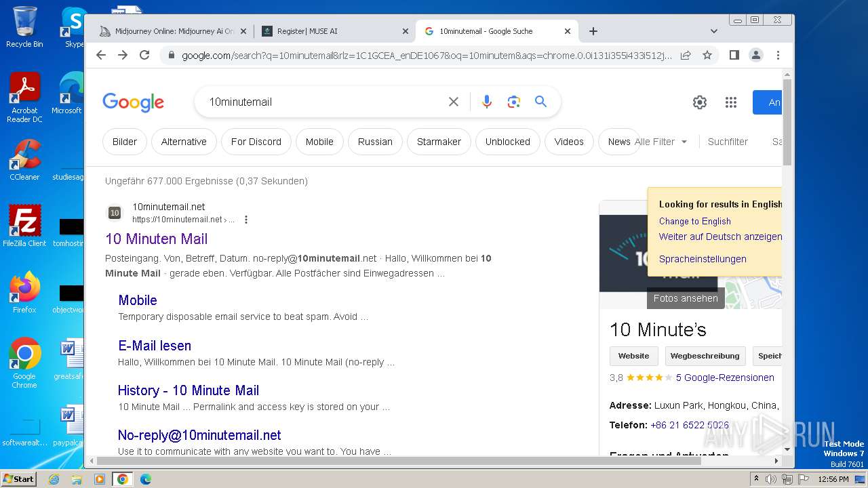Open the Chrome three-dot menu
Image resolution: width=868 pixels, height=488 pixels.
point(778,55)
